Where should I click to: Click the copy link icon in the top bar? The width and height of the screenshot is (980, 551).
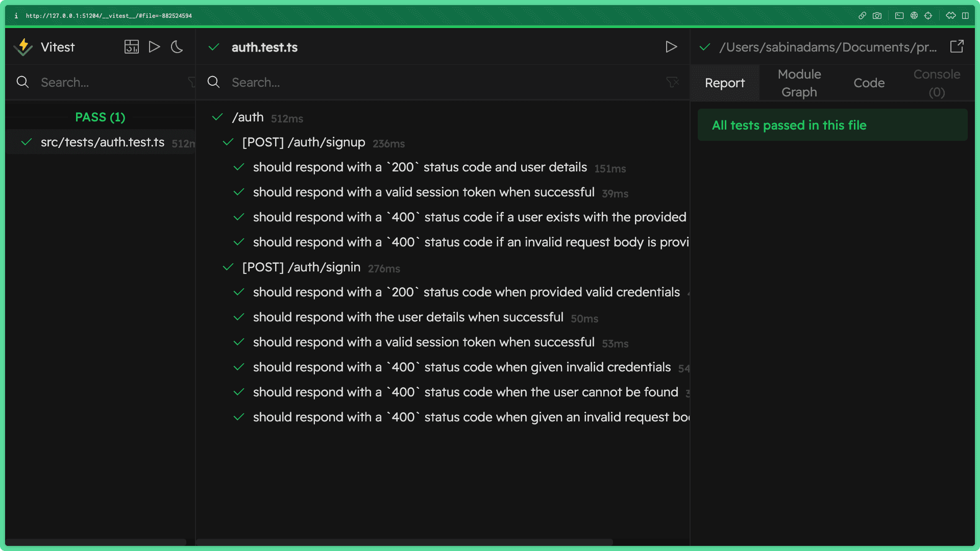[862, 15]
